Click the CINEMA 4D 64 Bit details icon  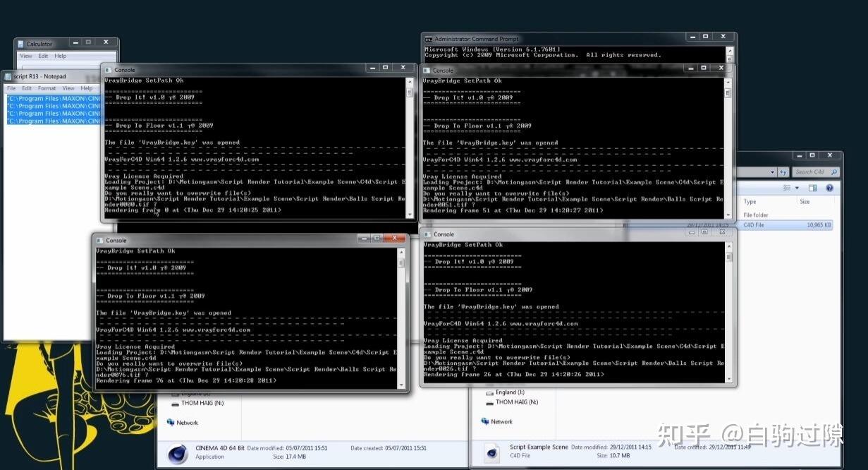coord(177,454)
